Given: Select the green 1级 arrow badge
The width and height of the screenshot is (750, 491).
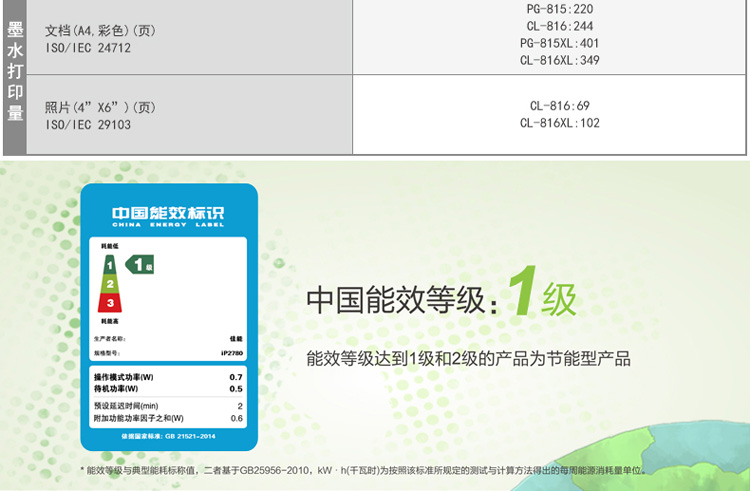Looking at the screenshot, I should coord(139,264).
